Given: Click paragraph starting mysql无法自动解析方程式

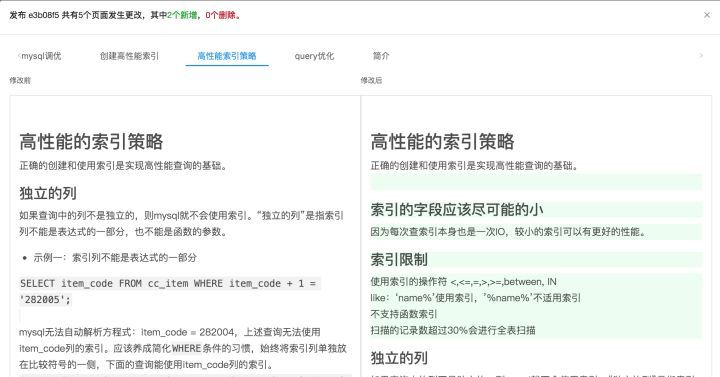Looking at the screenshot, I should [183, 349].
